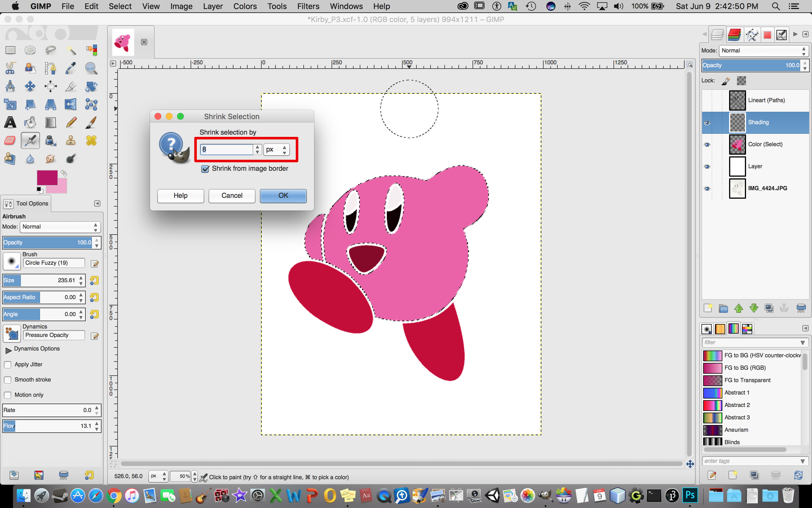Select the Eraser tool
812x508 pixels.
(x=10, y=141)
